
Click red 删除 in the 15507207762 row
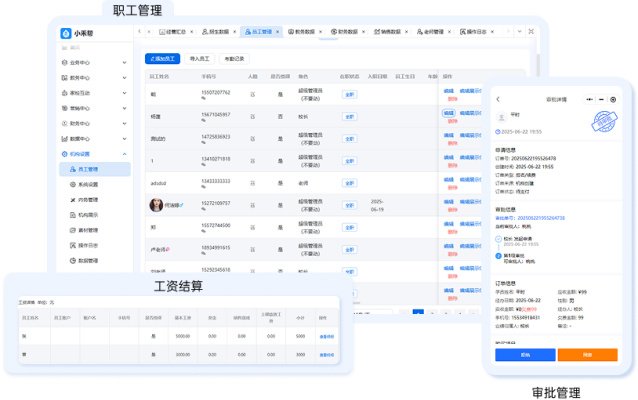pos(453,99)
